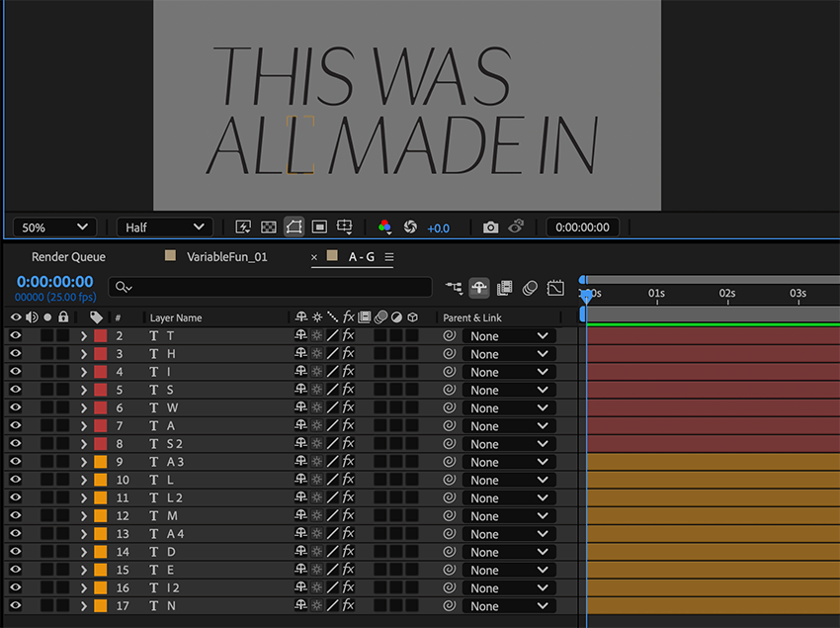
Task: Open the Composition Mini-Flowchart icon
Action: (454, 288)
